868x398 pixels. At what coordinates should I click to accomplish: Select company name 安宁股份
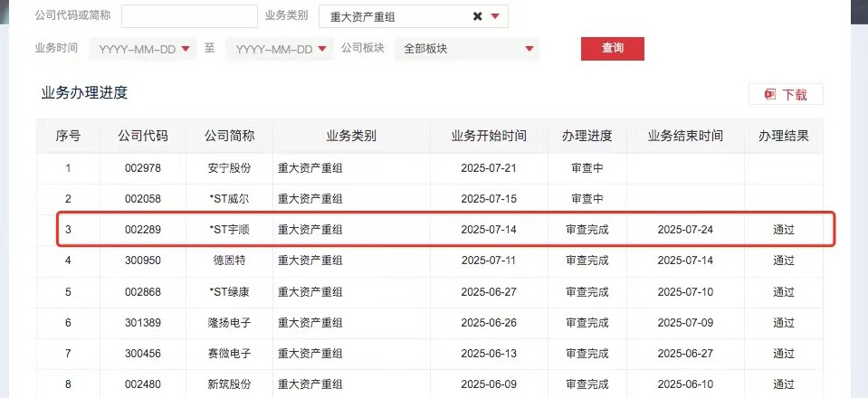click(x=230, y=168)
